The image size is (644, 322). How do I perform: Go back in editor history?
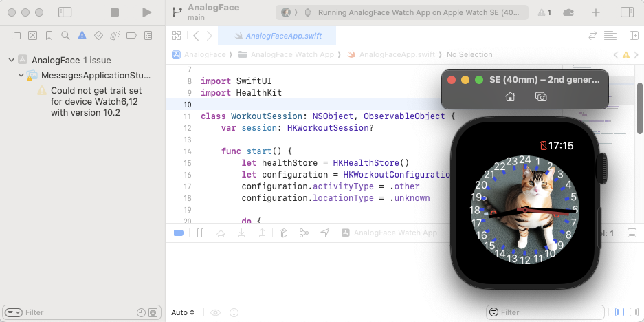[196, 36]
